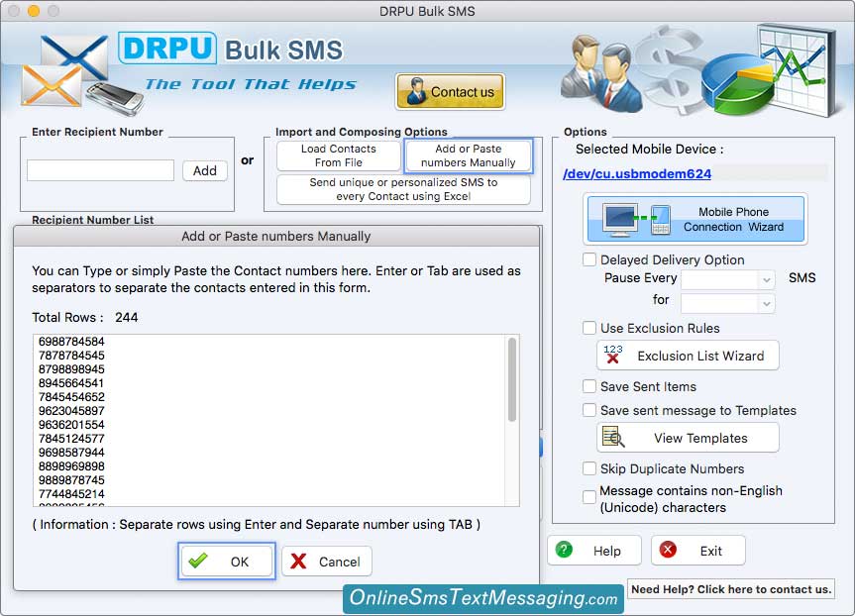Focus the recipient number input field
Viewport: 855px width, 616px height.
tap(100, 170)
